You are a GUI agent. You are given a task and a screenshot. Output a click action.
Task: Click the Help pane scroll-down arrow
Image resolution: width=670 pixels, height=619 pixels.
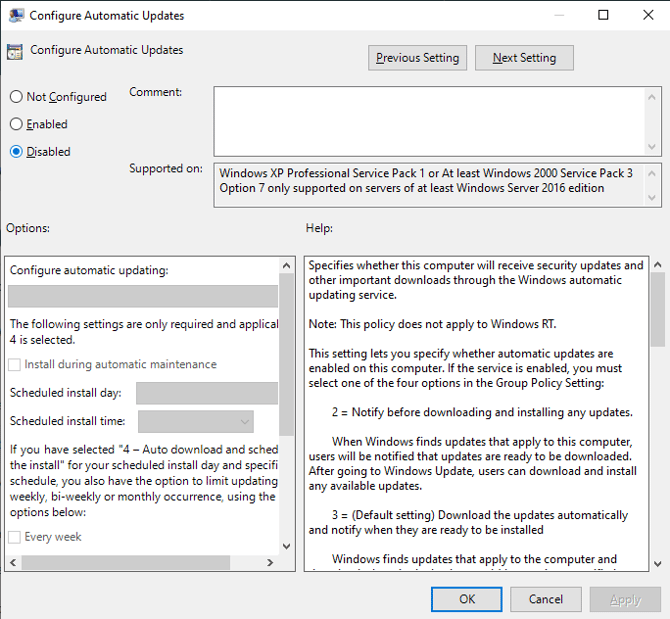[x=657, y=564]
